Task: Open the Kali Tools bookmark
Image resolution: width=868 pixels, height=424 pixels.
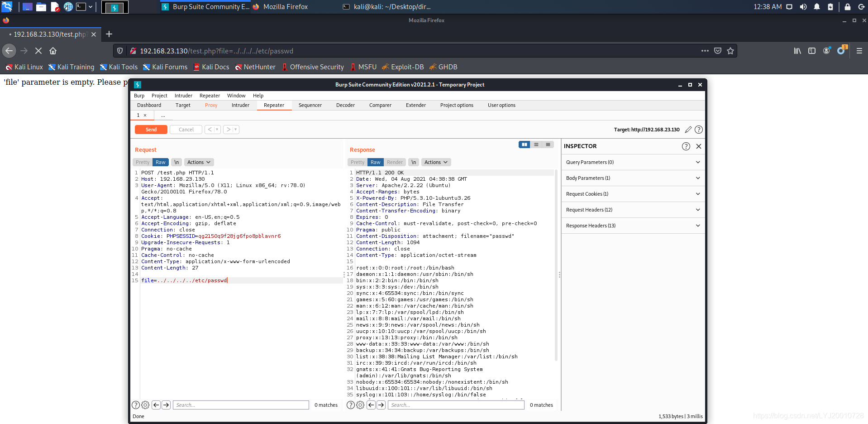Action: point(119,67)
